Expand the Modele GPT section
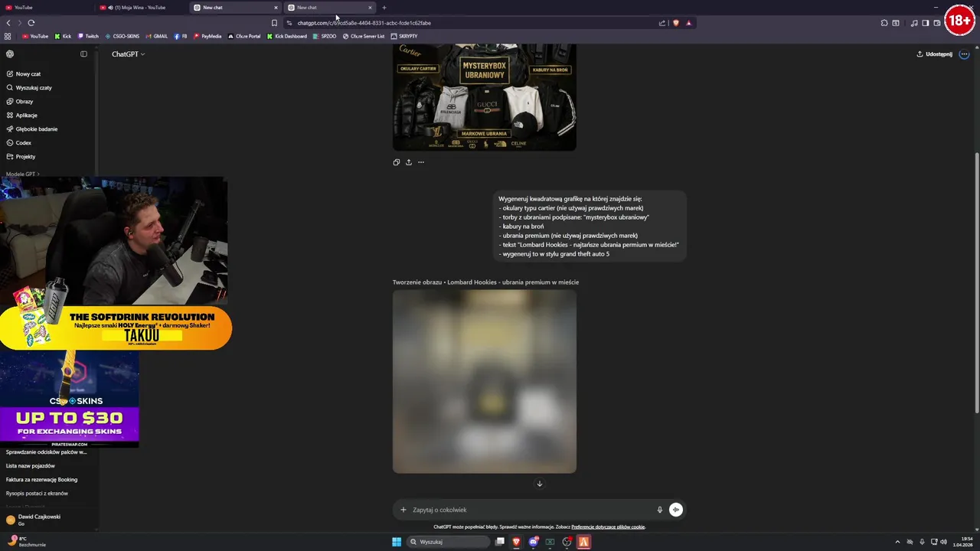 point(22,174)
